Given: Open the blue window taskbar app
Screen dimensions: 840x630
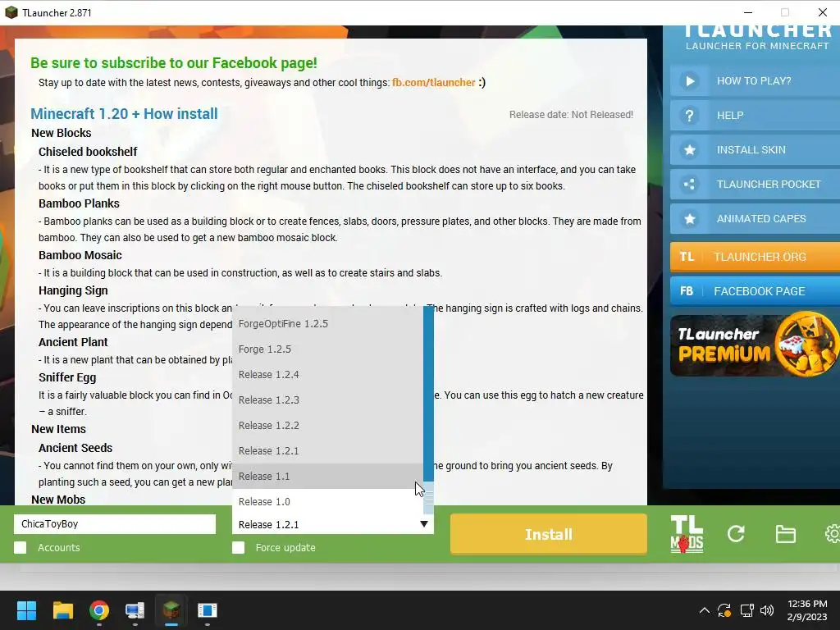Looking at the screenshot, I should pyautogui.click(x=207, y=610).
